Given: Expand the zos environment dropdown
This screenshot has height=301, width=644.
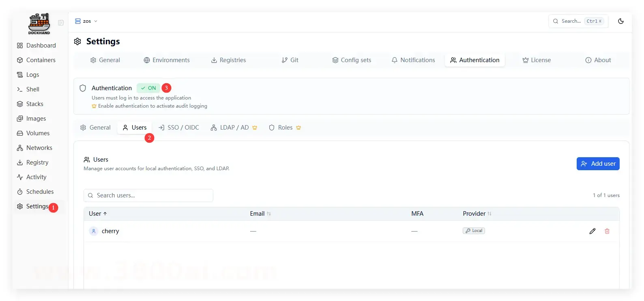Looking at the screenshot, I should [x=86, y=21].
